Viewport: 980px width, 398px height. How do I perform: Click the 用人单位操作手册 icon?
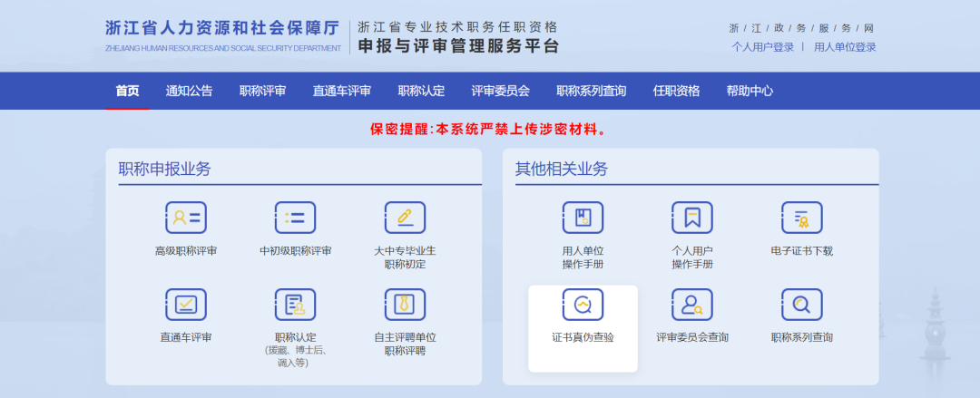(583, 218)
